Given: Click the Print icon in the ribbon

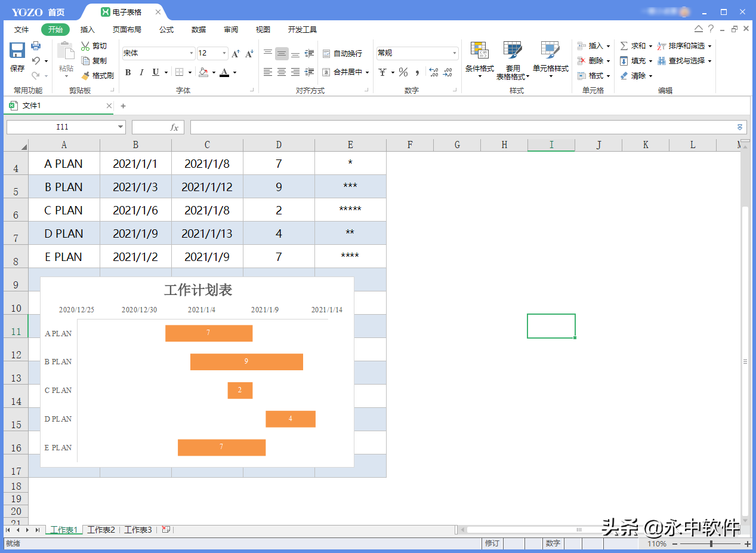Looking at the screenshot, I should [36, 45].
